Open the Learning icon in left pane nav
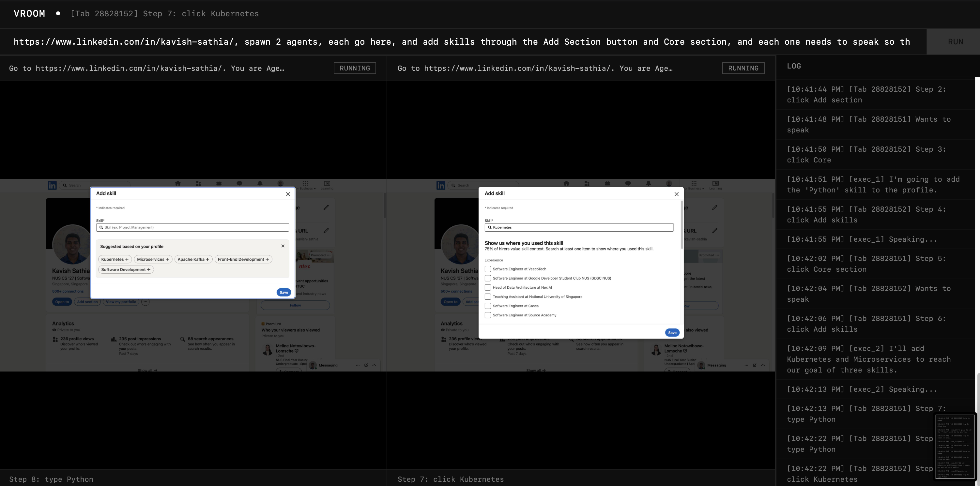Viewport: 980px width, 486px height. pos(327,185)
